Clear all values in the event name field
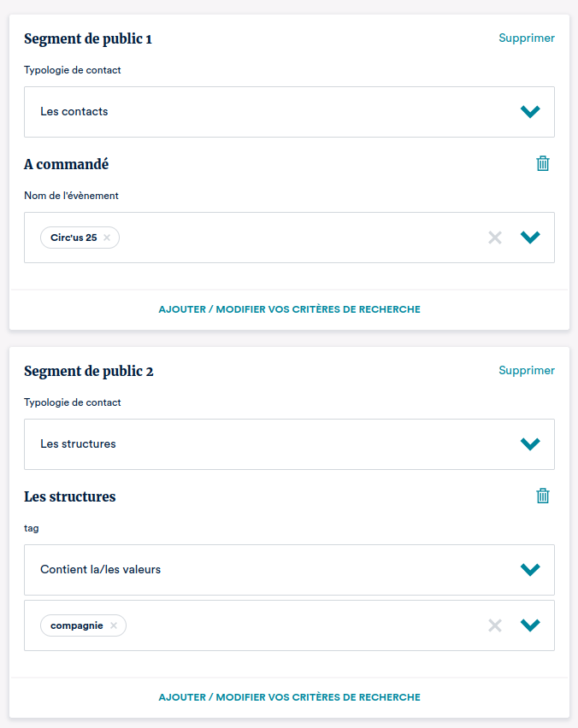 (x=495, y=238)
